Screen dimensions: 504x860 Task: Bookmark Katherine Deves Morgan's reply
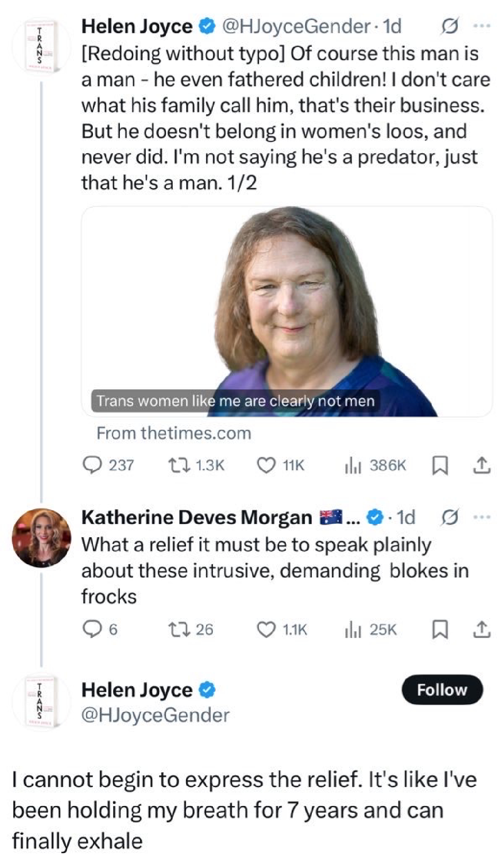click(440, 629)
